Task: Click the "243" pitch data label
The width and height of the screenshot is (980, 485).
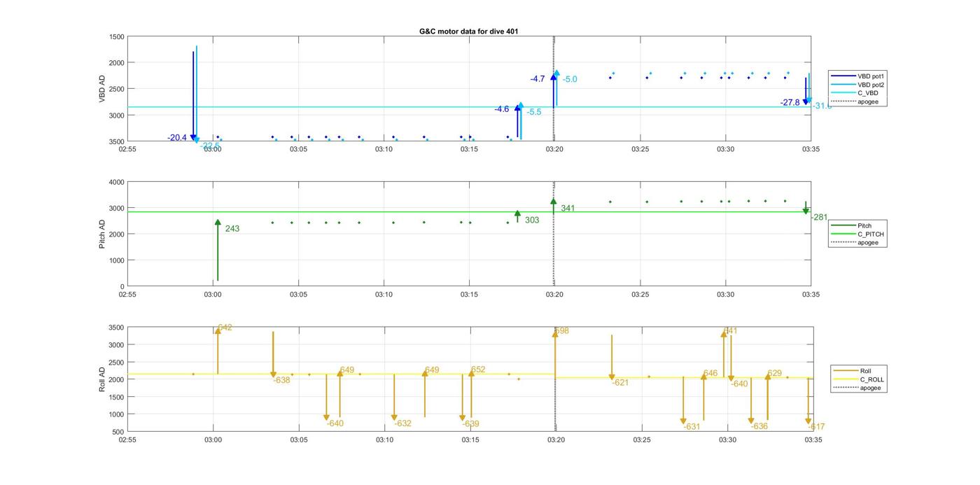Action: click(x=232, y=229)
